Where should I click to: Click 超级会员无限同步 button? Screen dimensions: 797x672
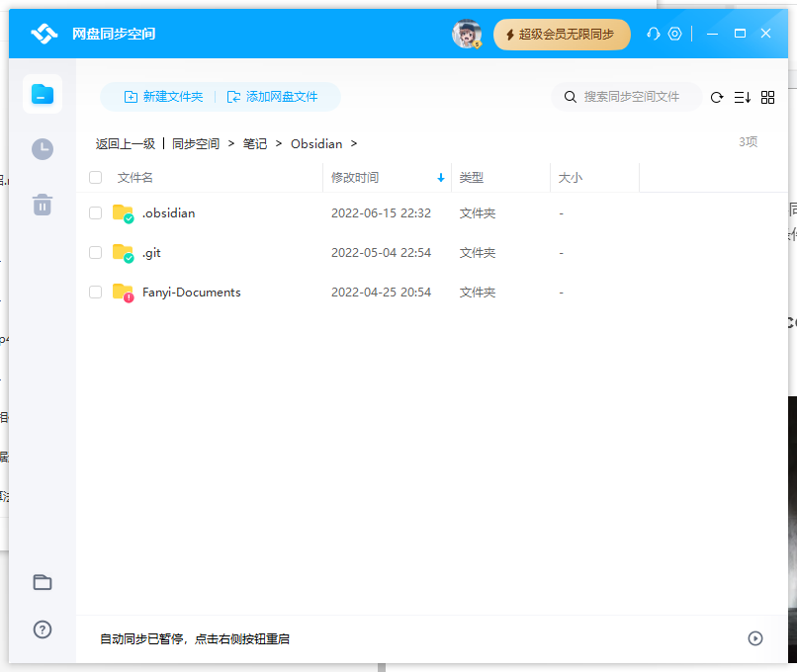562,34
